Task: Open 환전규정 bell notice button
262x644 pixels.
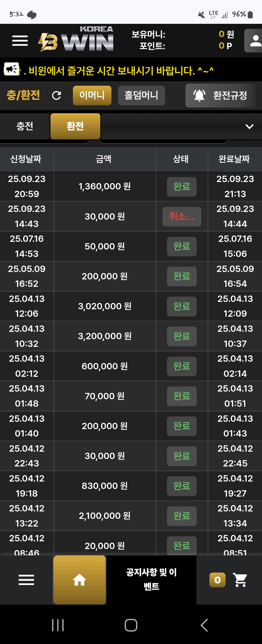Action: pyautogui.click(x=220, y=96)
